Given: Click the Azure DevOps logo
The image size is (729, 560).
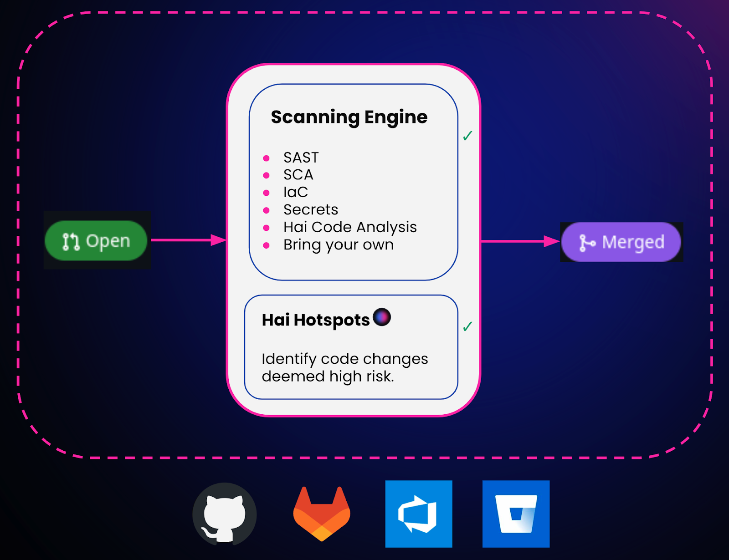Looking at the screenshot, I should pos(419,514).
